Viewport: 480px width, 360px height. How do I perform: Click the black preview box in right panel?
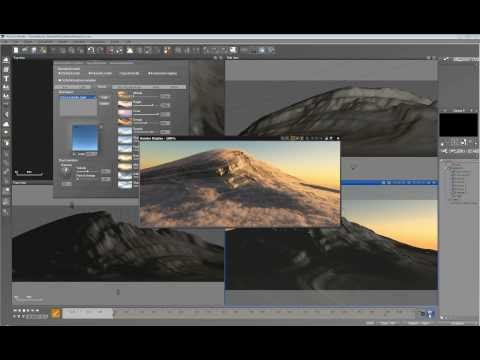tap(458, 125)
